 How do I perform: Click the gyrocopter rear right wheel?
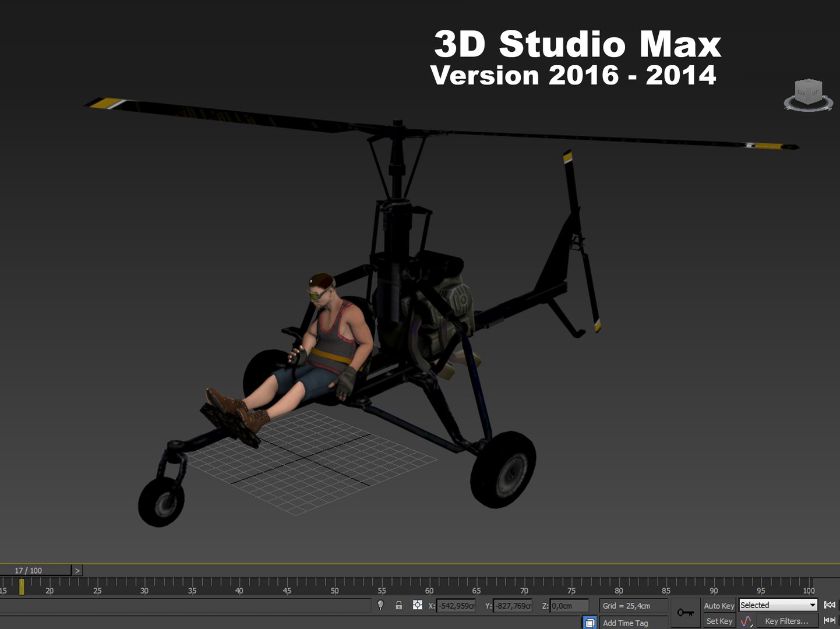503,469
